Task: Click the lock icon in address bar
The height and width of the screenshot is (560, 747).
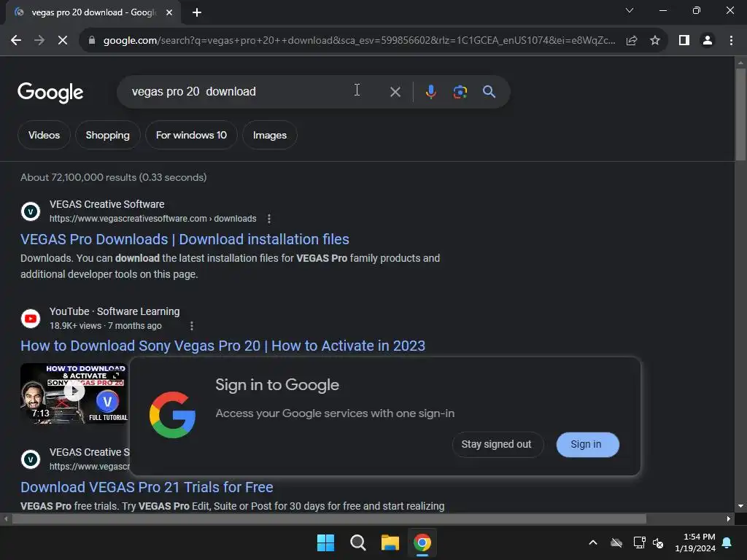Action: 92,41
